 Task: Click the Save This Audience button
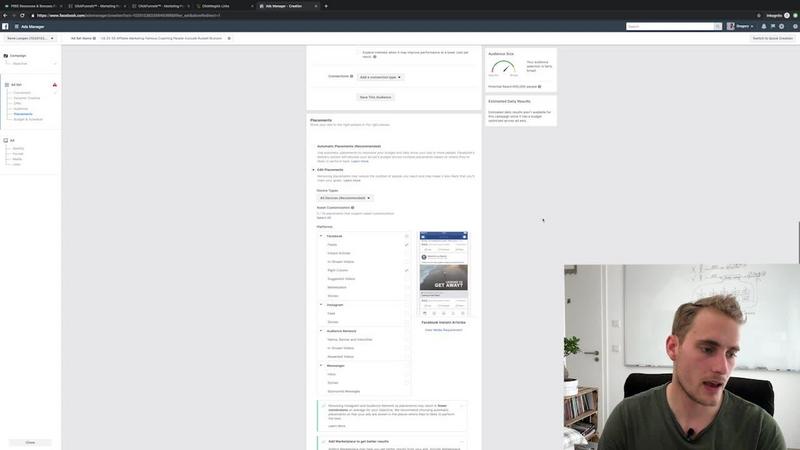(x=376, y=97)
